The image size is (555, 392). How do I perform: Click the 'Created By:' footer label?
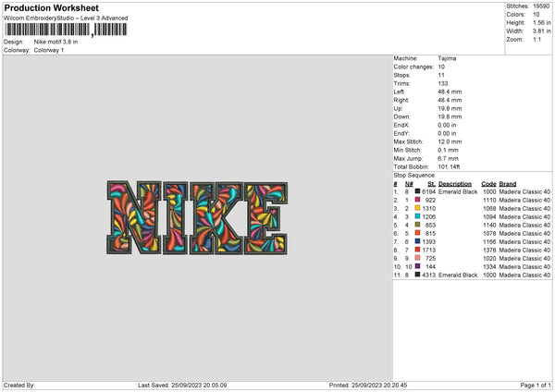pos(19,385)
